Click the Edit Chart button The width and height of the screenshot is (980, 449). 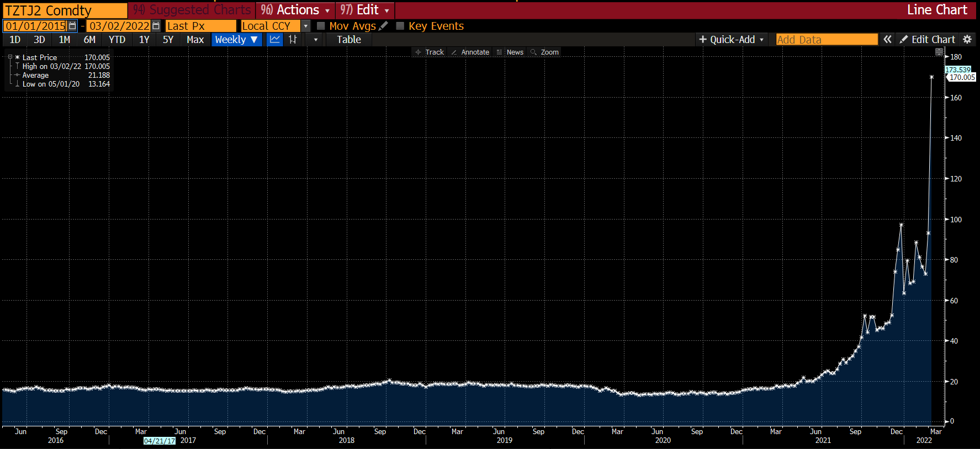click(928, 40)
